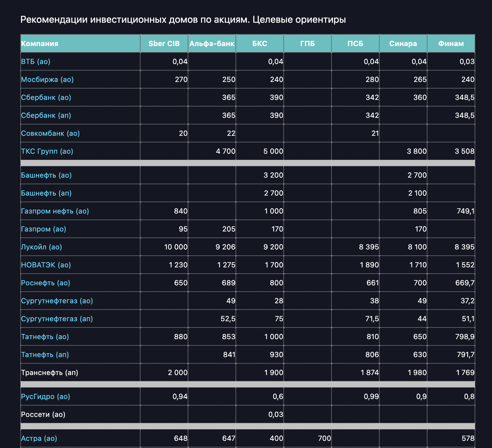Open the Газпром (ао) link

pyautogui.click(x=44, y=229)
